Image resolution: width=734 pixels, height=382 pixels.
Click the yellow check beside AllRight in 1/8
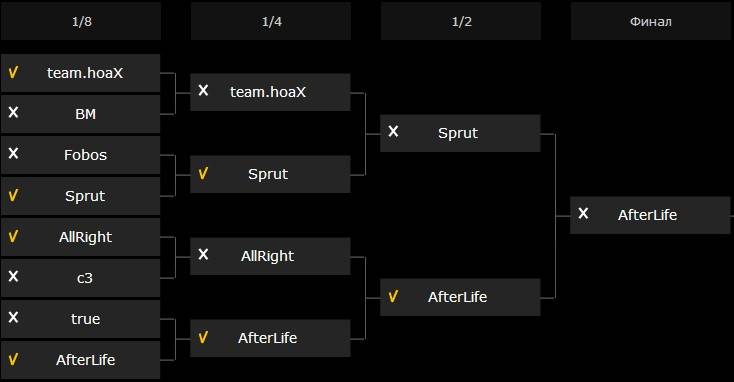[13, 236]
